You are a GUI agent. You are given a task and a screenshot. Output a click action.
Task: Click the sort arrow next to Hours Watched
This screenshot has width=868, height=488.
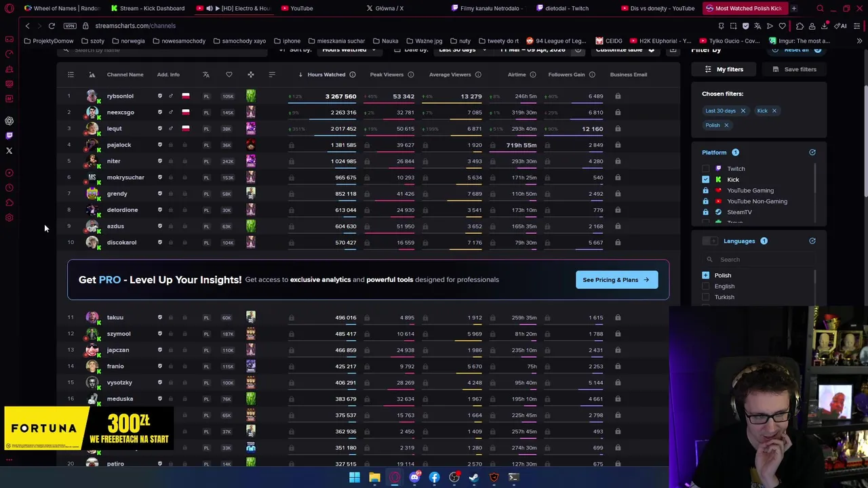pyautogui.click(x=300, y=75)
